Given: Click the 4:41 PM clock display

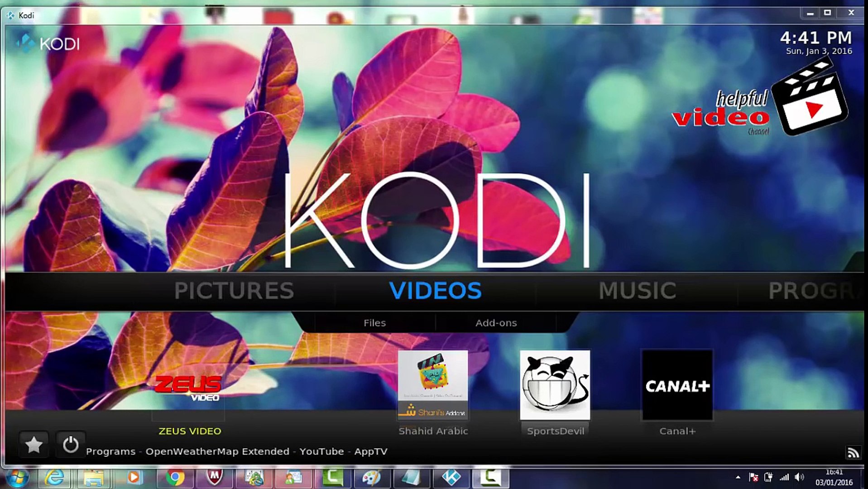Looking at the screenshot, I should 816,38.
